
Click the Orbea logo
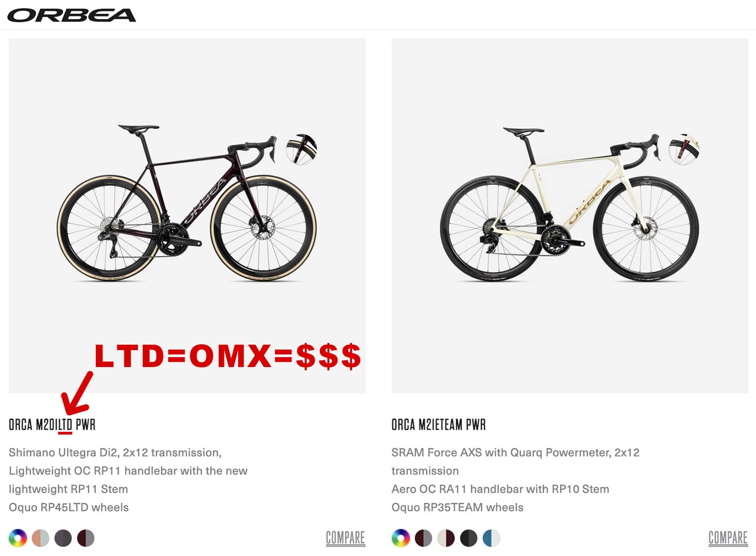click(x=71, y=16)
